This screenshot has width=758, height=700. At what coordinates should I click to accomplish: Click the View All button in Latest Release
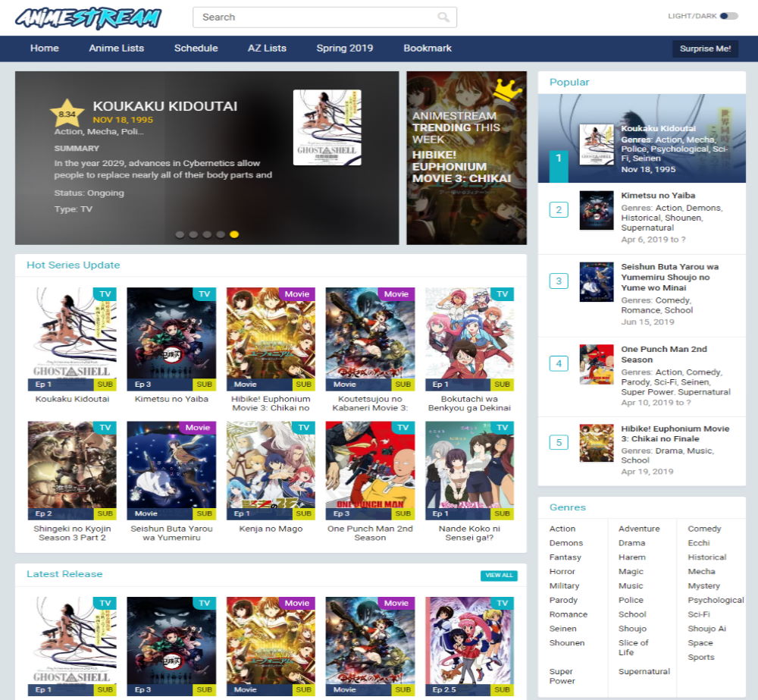click(499, 575)
